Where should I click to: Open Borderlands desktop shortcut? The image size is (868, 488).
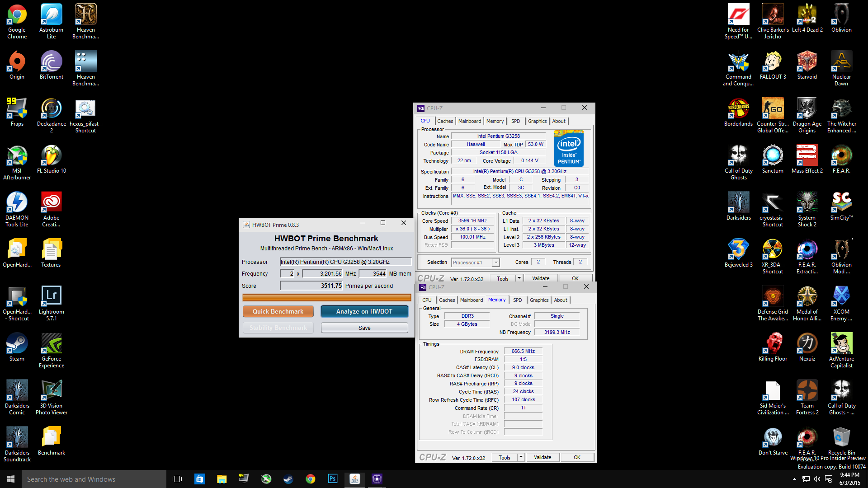738,112
